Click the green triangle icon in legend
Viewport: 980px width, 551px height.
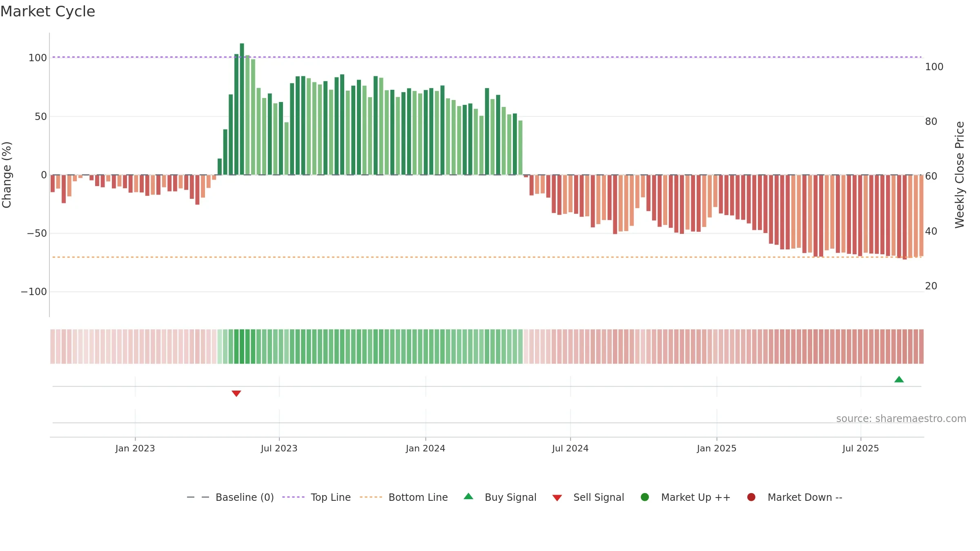point(469,496)
